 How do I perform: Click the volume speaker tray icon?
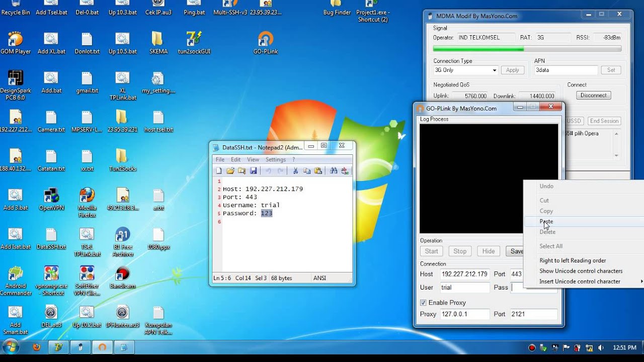601,347
